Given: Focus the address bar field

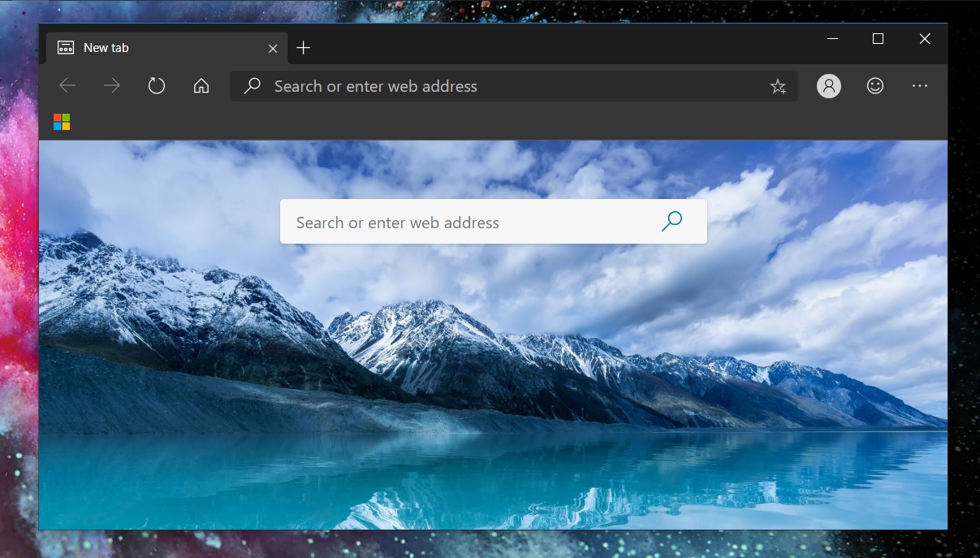Looking at the screenshot, I should click(x=513, y=86).
